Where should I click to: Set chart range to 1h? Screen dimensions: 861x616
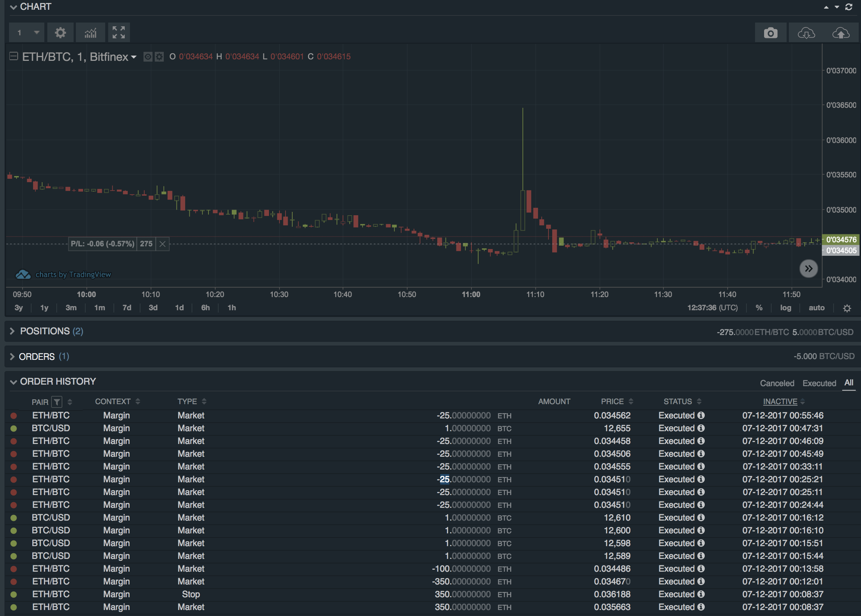click(x=232, y=308)
